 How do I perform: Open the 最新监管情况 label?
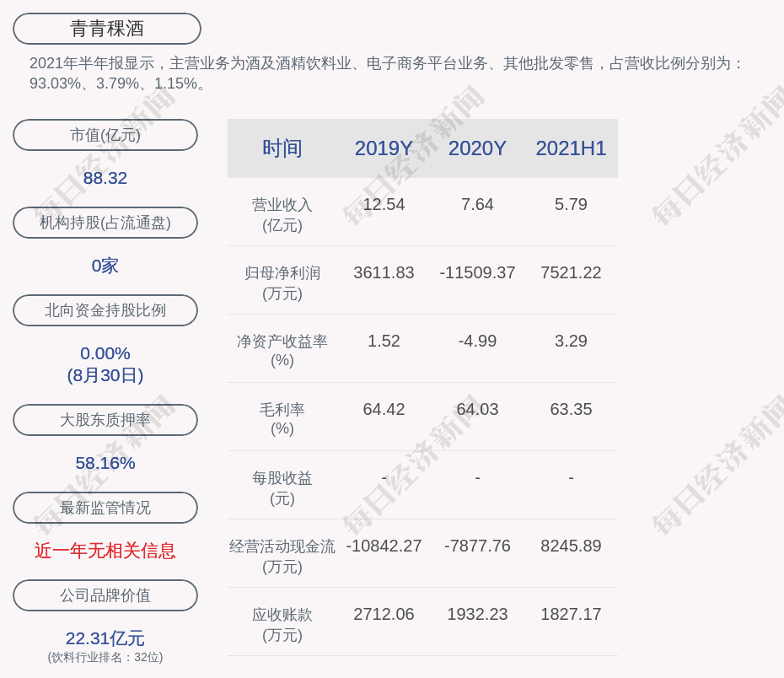pos(105,508)
